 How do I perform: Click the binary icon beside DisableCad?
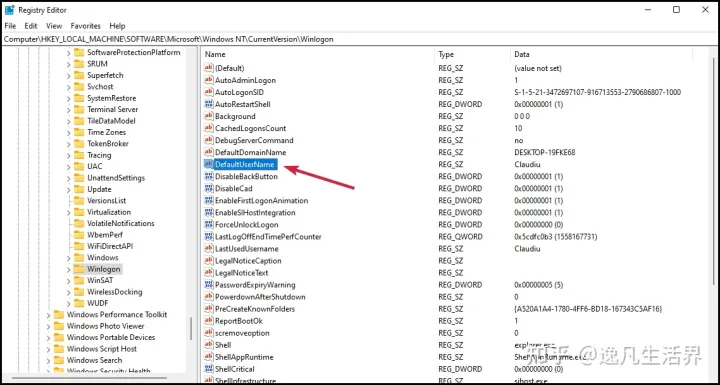coord(209,188)
